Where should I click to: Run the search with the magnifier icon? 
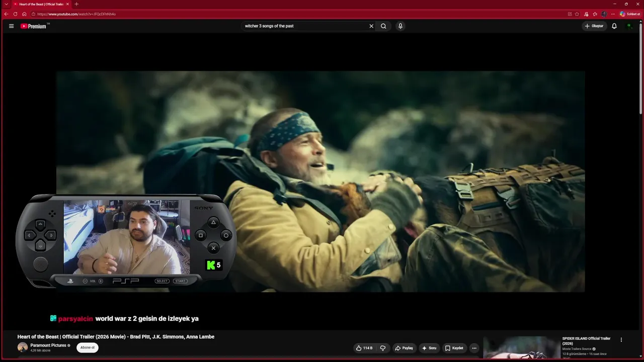click(383, 26)
